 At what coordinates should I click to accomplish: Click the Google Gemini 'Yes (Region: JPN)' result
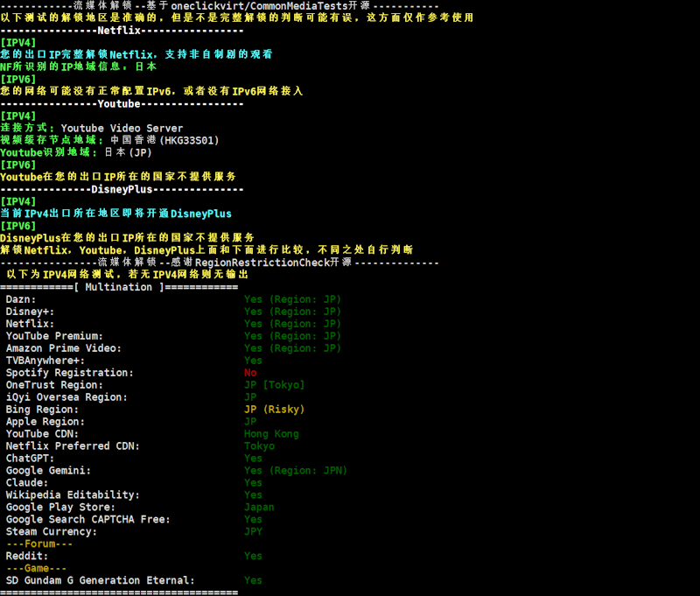[x=296, y=471]
